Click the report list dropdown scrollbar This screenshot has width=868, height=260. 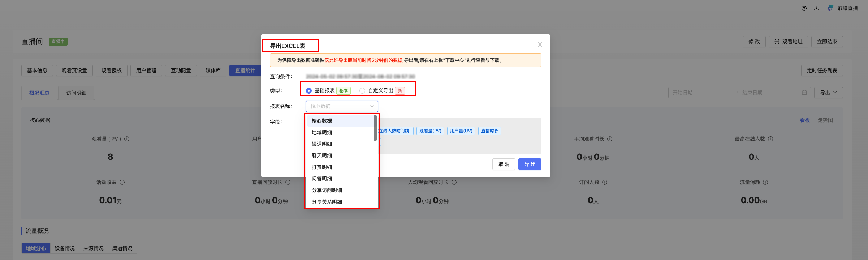(375, 128)
